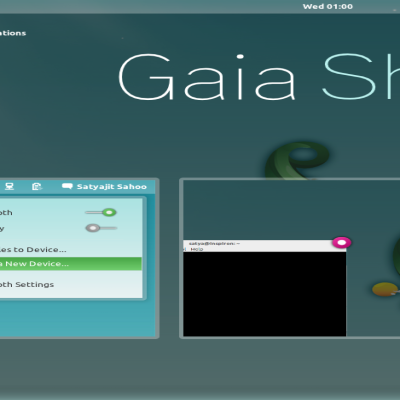Screen dimensions: 400x400
Task: Click the chat bubble icon beside Satyajit Sahoo
Action: point(67,186)
